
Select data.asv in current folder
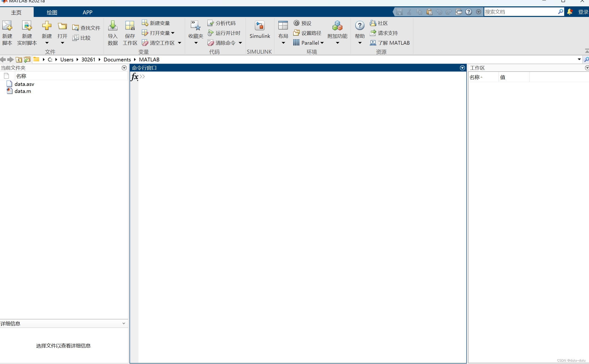point(24,84)
